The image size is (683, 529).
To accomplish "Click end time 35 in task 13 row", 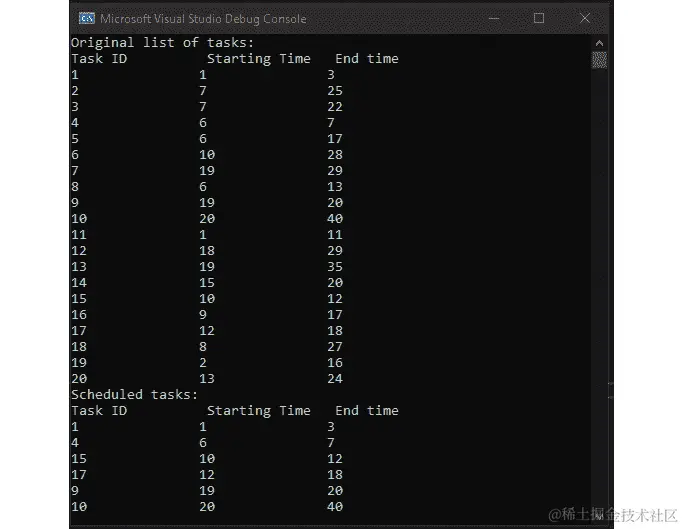I will [x=335, y=267].
